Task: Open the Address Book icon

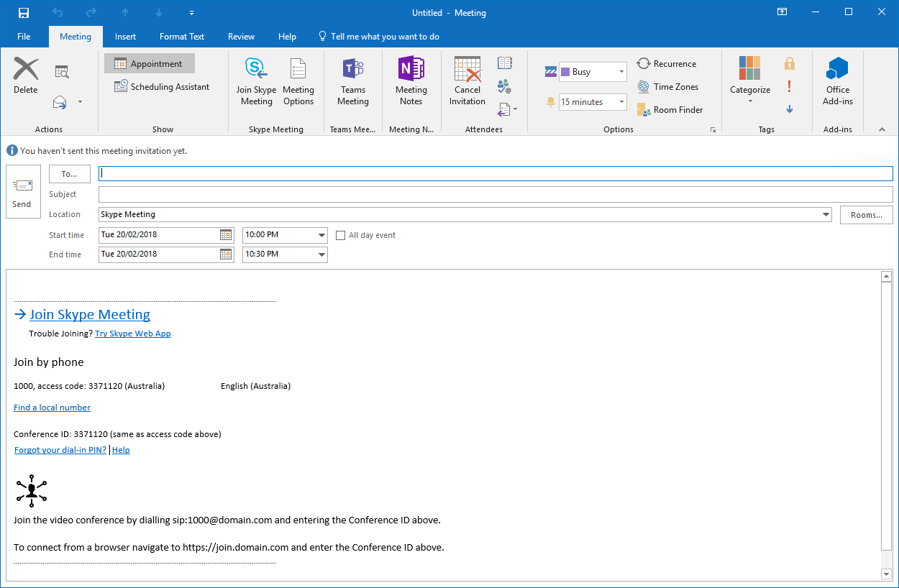Action: click(x=505, y=63)
